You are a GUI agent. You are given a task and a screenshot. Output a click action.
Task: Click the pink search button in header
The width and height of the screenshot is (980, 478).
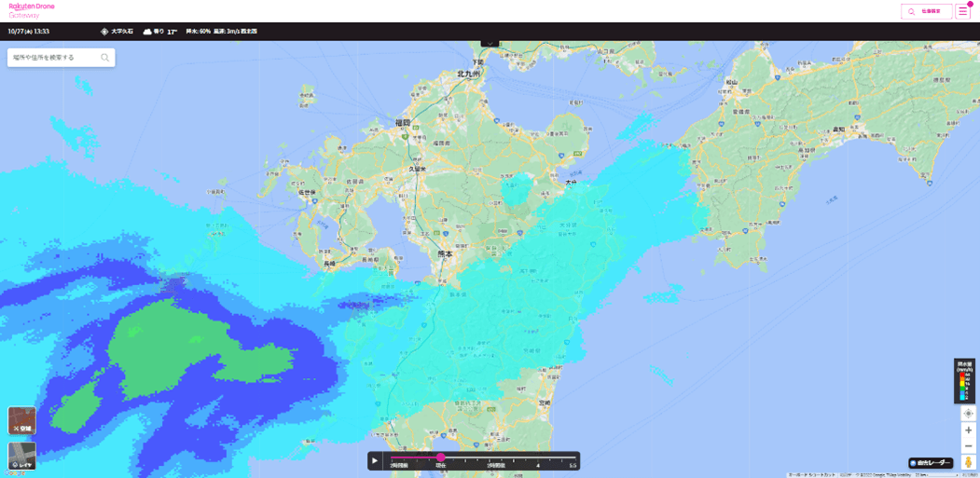926,11
